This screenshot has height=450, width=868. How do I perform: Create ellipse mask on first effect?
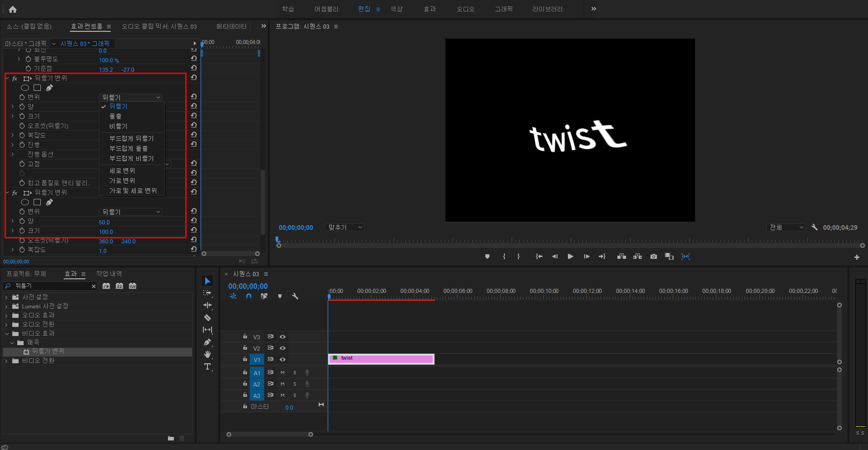click(25, 88)
